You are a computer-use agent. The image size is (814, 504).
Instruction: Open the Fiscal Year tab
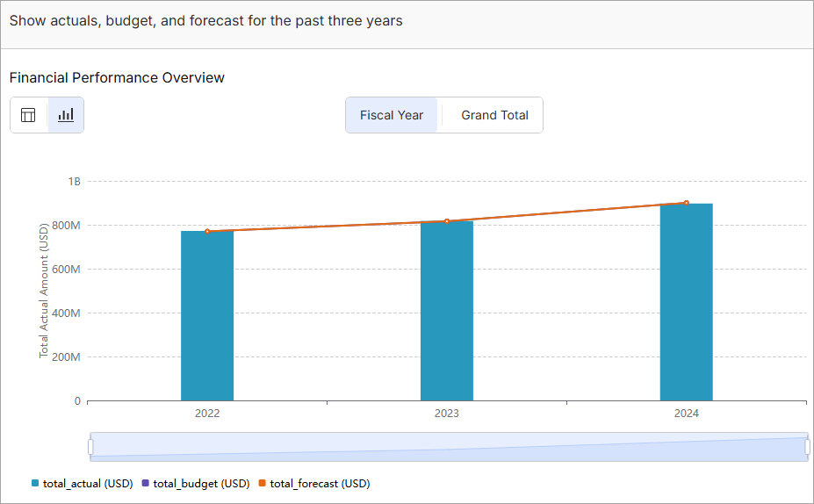[392, 115]
